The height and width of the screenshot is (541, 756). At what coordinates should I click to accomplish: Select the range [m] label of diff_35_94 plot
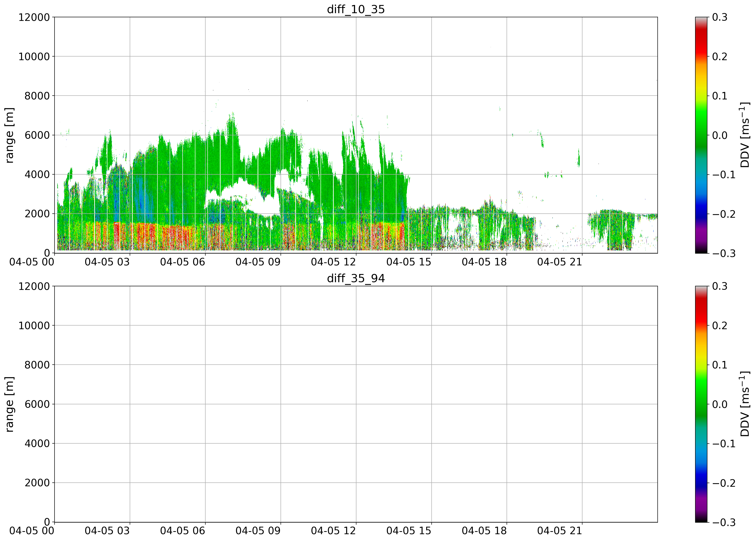(10, 404)
